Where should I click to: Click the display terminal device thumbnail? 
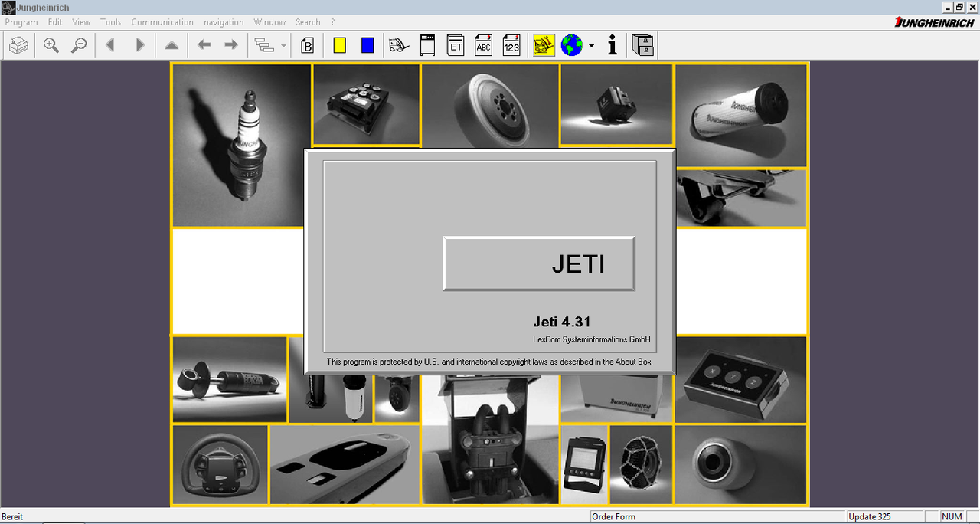point(584,464)
